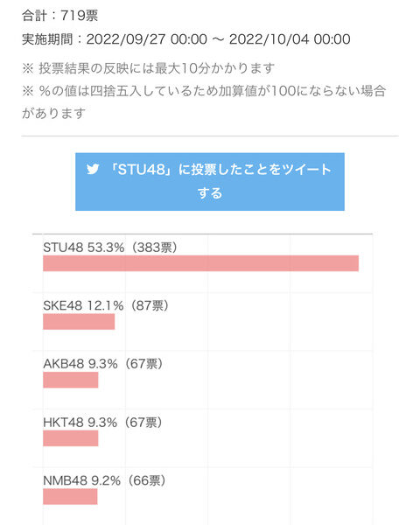
Task: Click the note about 四捨五入 percent rounding
Action: (204, 101)
